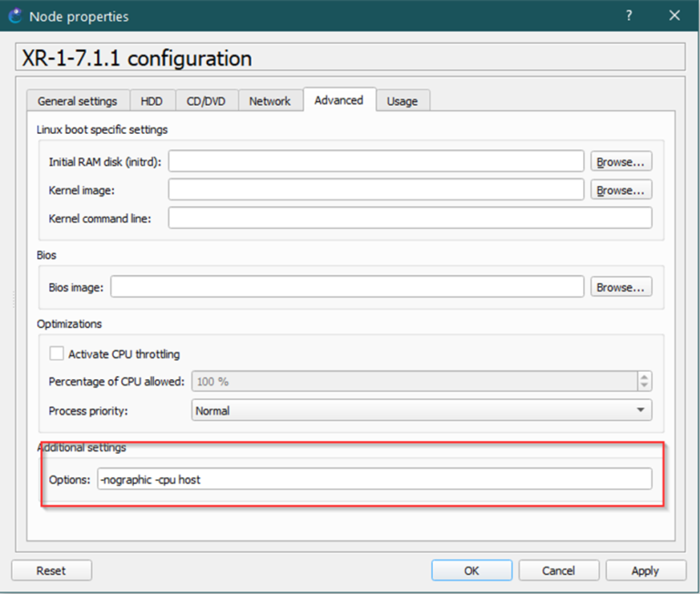Show the Usage tab

point(402,101)
